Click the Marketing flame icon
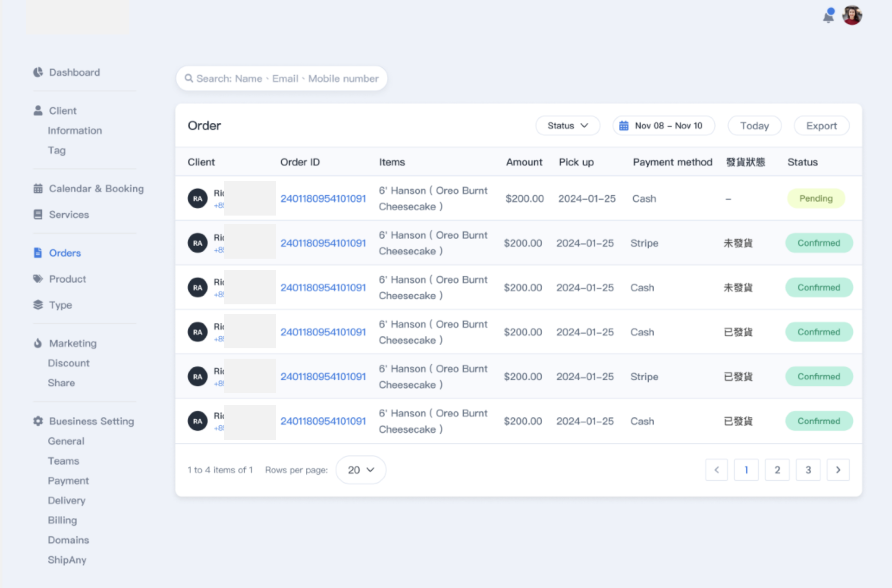 click(x=38, y=343)
